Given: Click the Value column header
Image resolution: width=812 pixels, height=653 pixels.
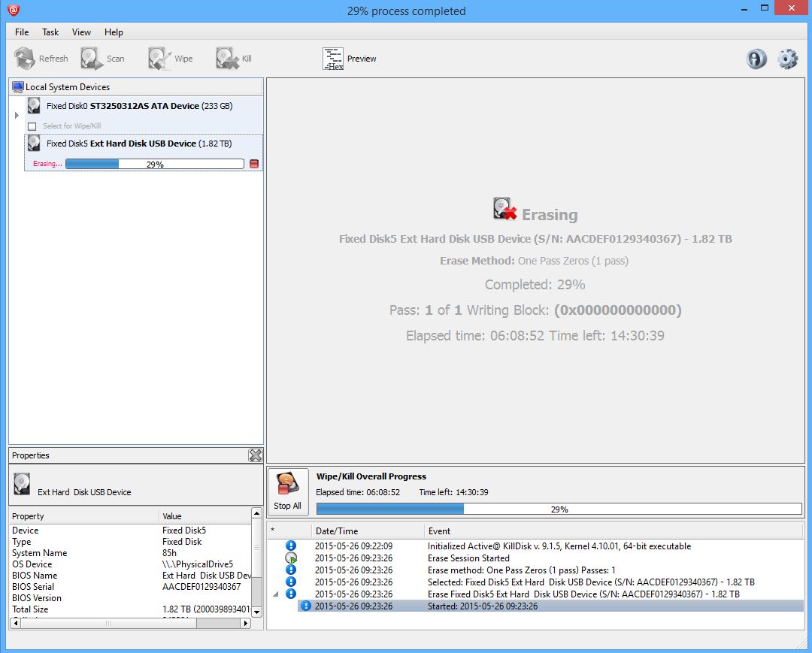Looking at the screenshot, I should pyautogui.click(x=205, y=516).
